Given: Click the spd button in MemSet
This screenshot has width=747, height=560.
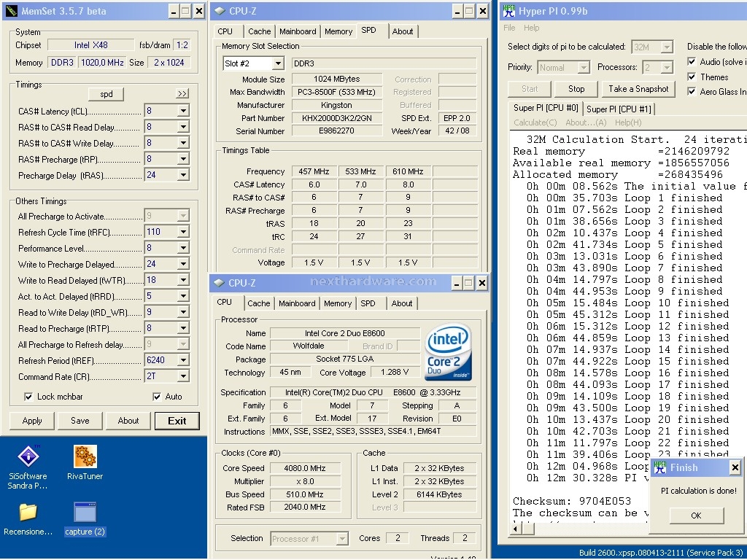Looking at the screenshot, I should click(106, 94).
